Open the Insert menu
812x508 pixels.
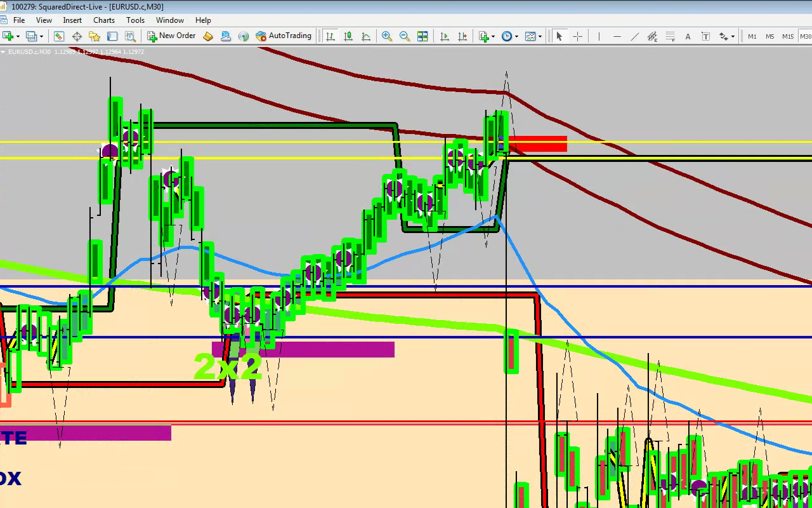click(x=72, y=20)
